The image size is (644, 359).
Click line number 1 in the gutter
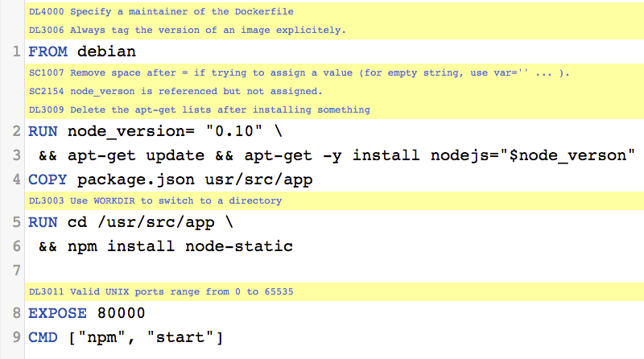(x=17, y=52)
